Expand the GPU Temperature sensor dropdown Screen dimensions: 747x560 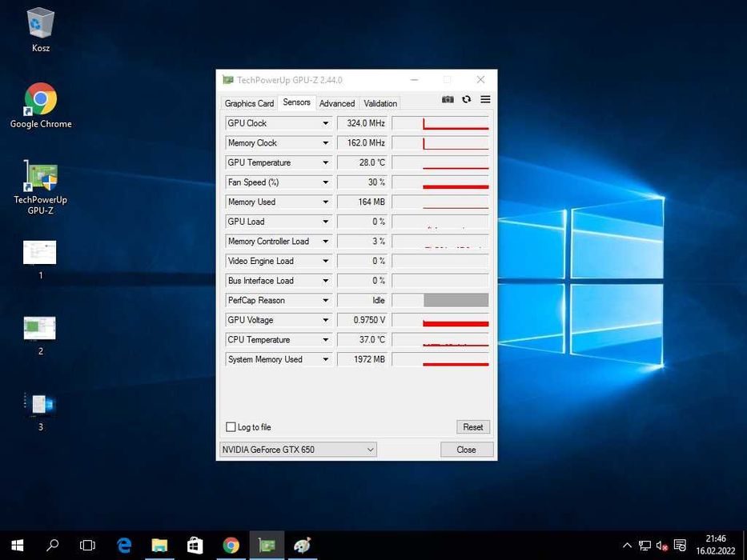click(325, 162)
